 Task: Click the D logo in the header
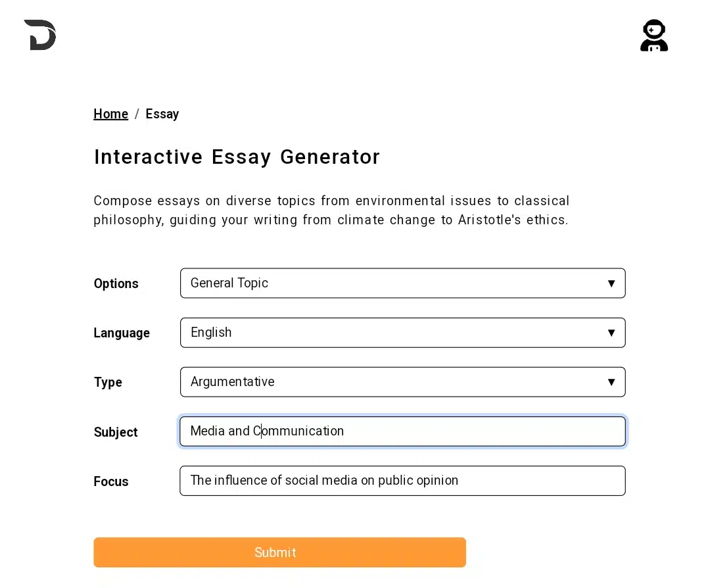pos(40,35)
